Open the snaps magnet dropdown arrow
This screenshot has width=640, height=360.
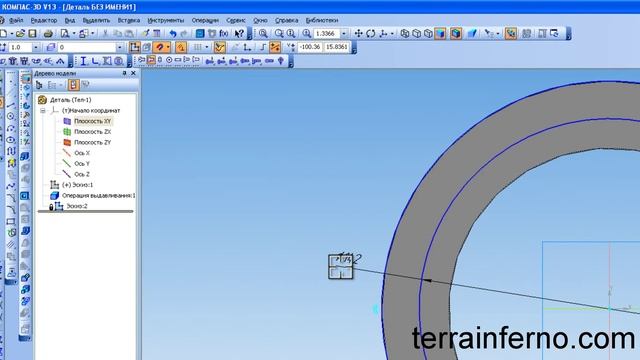tap(168, 47)
